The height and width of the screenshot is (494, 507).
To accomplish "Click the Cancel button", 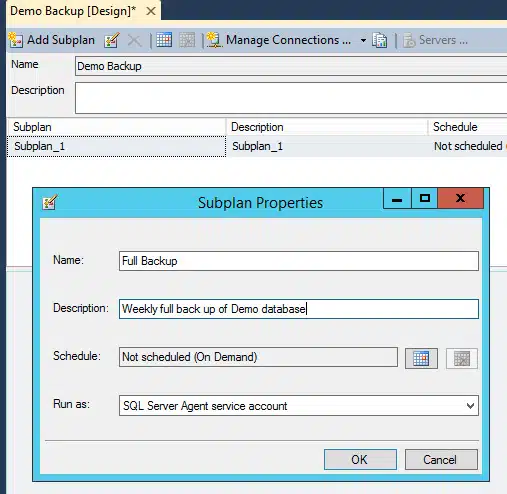I will (x=441, y=459).
